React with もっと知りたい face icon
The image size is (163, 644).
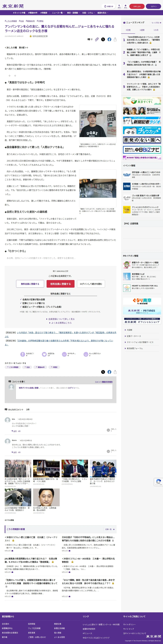click(x=86, y=354)
